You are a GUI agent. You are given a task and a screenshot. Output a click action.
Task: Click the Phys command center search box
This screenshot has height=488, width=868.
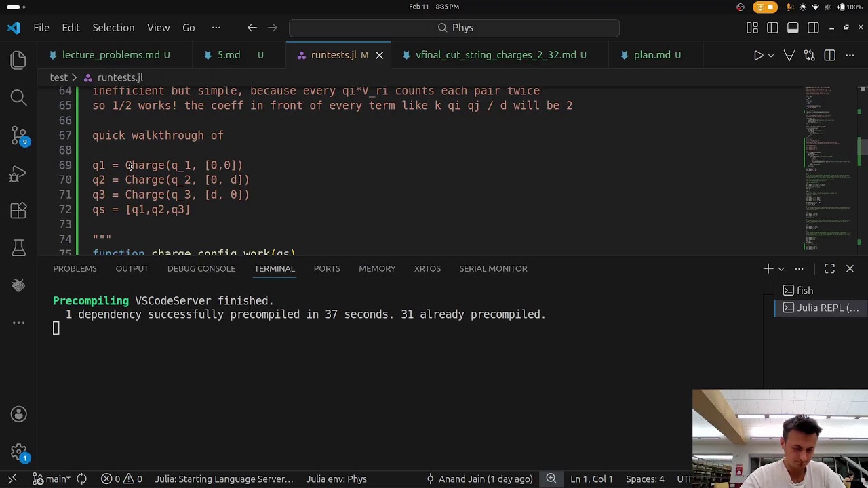pos(454,28)
